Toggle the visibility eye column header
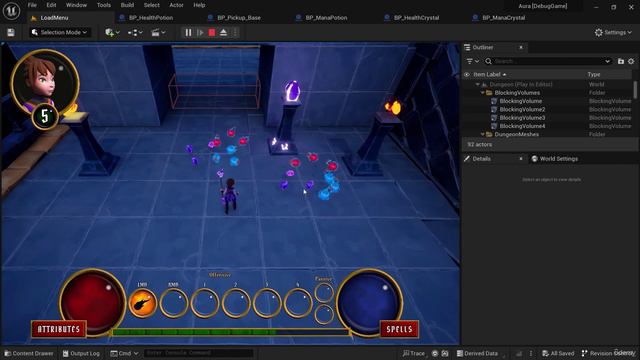The image size is (640, 360). (x=467, y=75)
